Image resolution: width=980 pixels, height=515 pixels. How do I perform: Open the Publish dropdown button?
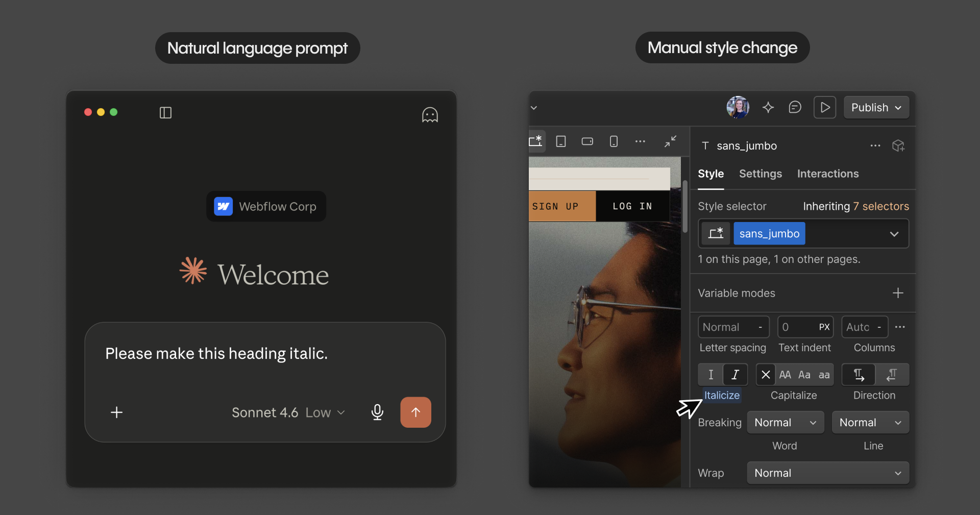pyautogui.click(x=876, y=107)
